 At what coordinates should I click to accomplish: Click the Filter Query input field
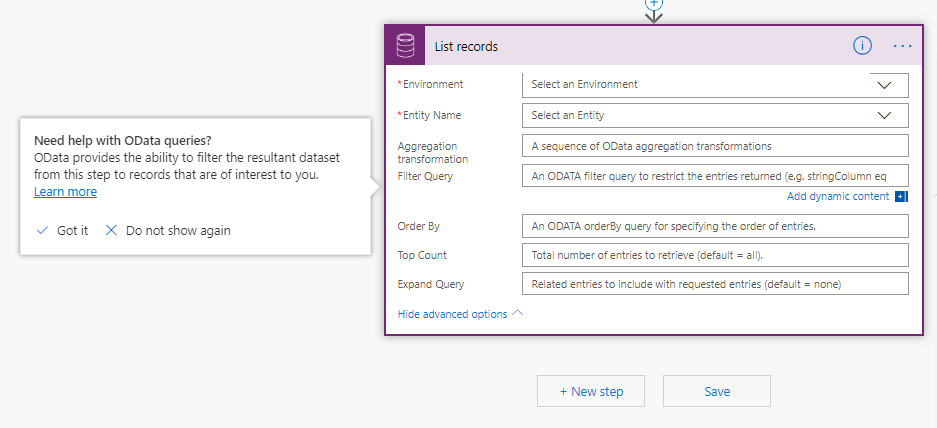(x=715, y=176)
